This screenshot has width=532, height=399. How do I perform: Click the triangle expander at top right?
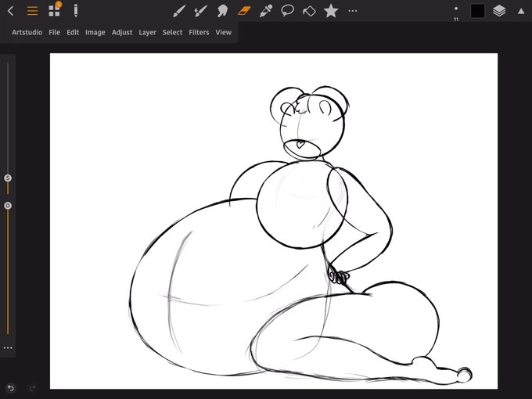click(521, 12)
